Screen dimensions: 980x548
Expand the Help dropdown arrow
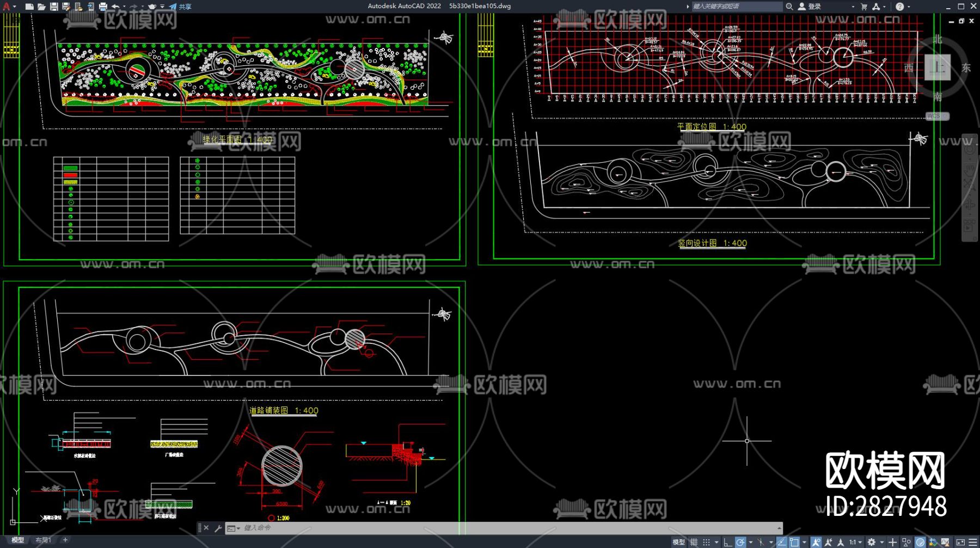coord(909,7)
